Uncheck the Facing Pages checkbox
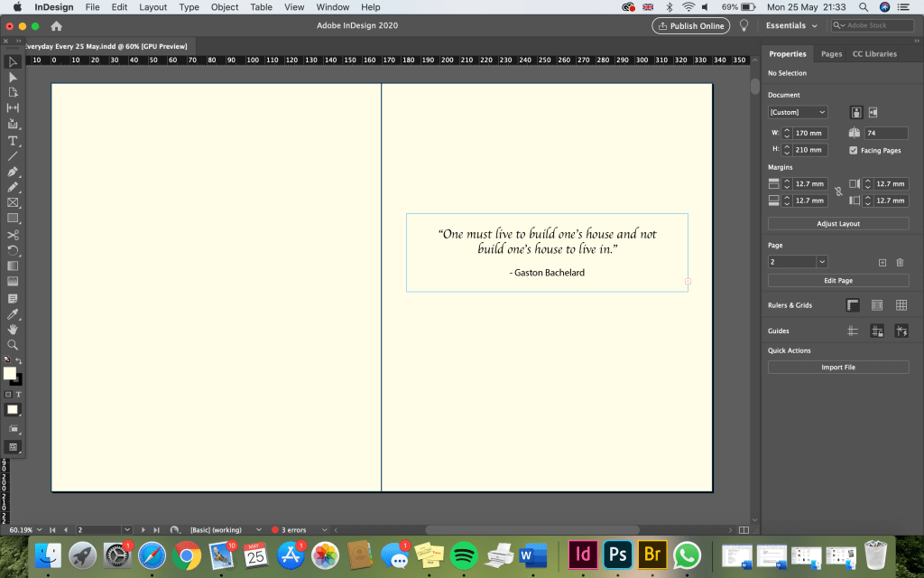Image resolution: width=924 pixels, height=578 pixels. click(x=854, y=150)
